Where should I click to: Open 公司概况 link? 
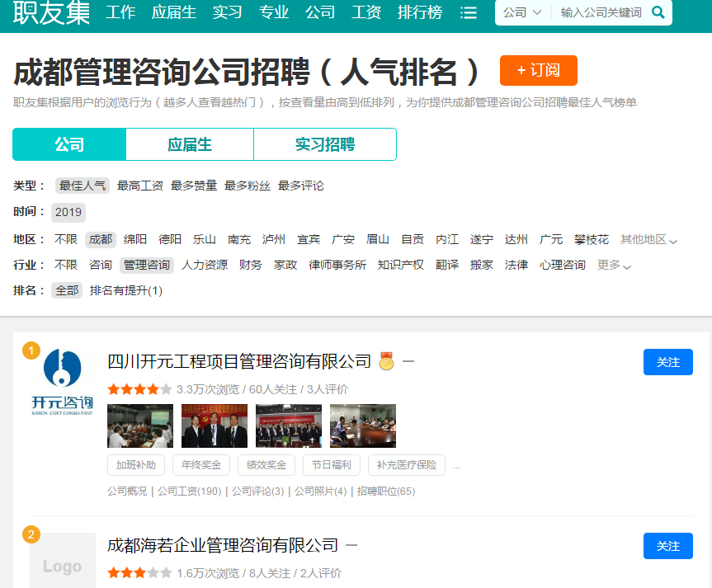click(x=127, y=492)
